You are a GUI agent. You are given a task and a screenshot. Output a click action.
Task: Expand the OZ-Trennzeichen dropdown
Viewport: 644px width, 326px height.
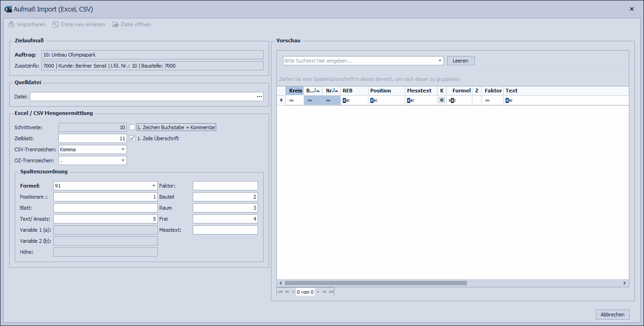[123, 160]
